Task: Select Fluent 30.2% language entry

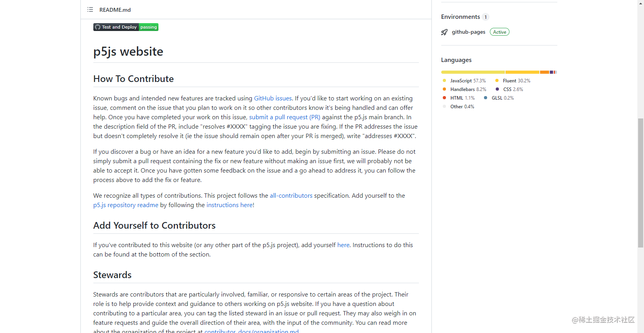Action: (x=513, y=81)
